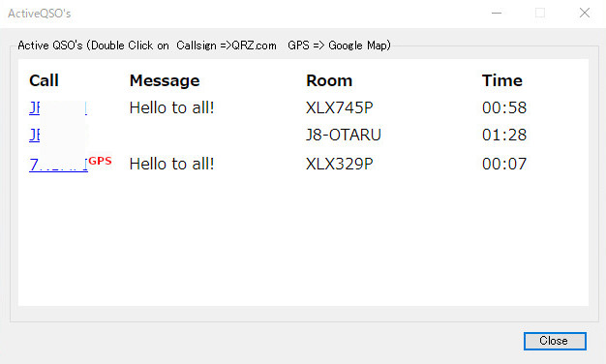
Task: Select room J8-OTARU
Action: 344,135
